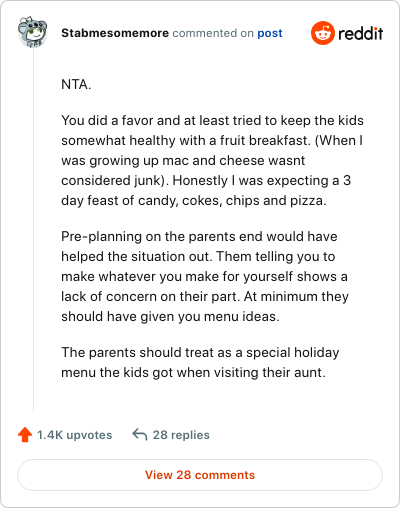Click the line ending with "menu ideas."
This screenshot has width=400, height=508.
(170, 316)
